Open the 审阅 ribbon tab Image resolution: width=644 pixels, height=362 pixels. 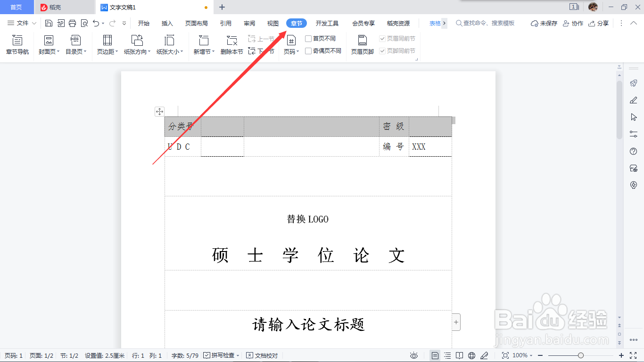[249, 23]
